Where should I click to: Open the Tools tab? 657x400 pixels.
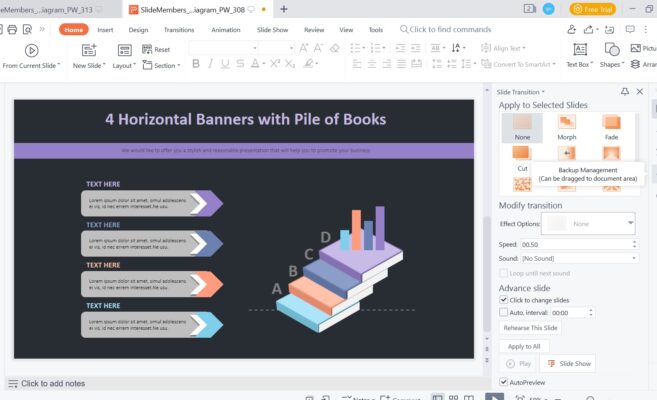(376, 30)
